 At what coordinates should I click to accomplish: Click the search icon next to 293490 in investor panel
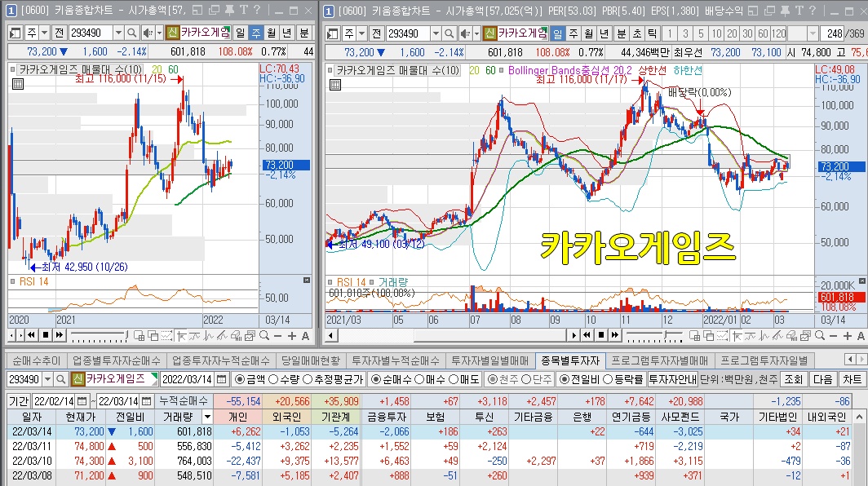coord(61,379)
